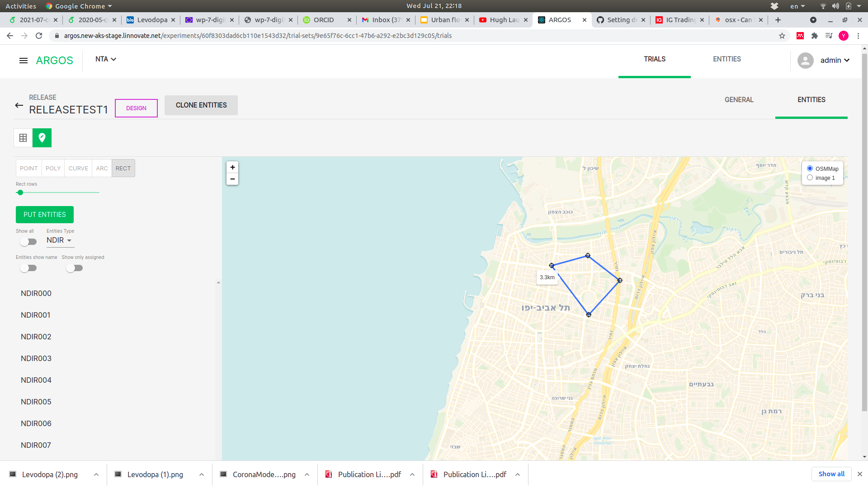Zoom in on the map
The image size is (868, 488).
point(232,167)
